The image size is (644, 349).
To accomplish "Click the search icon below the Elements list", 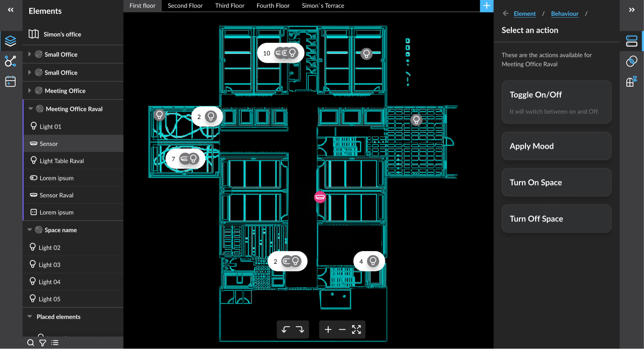I will tap(31, 343).
